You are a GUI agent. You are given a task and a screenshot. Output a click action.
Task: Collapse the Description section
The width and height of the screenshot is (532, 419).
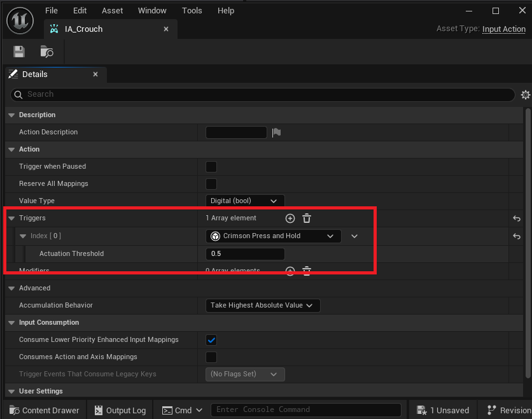click(x=11, y=115)
